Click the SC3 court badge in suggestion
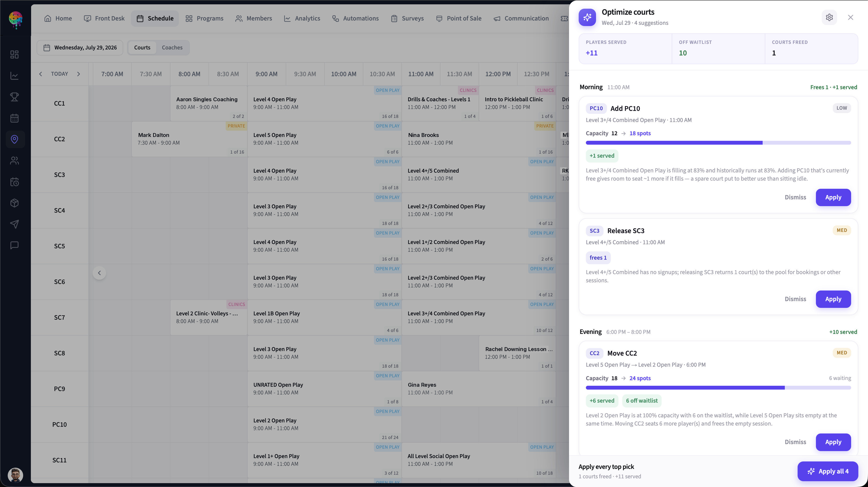The height and width of the screenshot is (487, 868). click(594, 230)
